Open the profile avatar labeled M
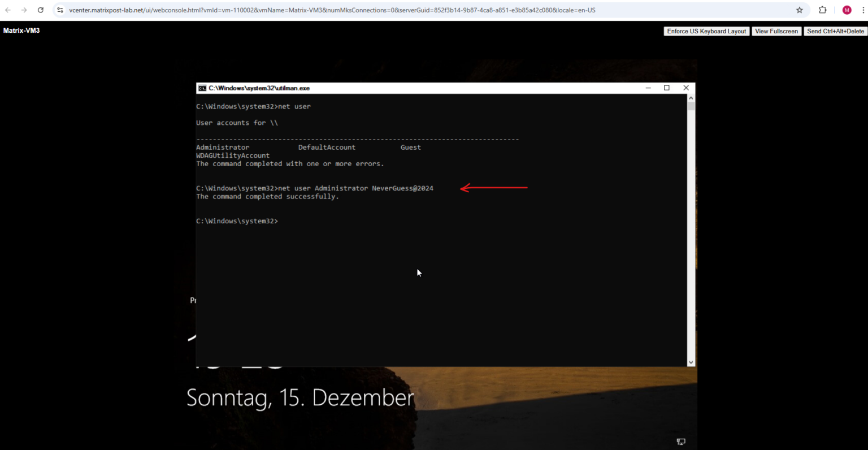Screen dimensions: 868x450 pos(847,10)
